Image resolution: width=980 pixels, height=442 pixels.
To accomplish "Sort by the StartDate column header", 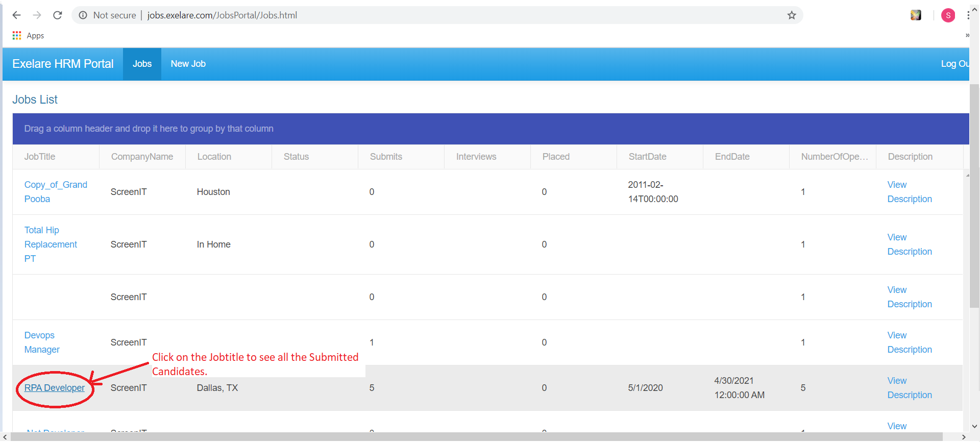I will pos(647,157).
